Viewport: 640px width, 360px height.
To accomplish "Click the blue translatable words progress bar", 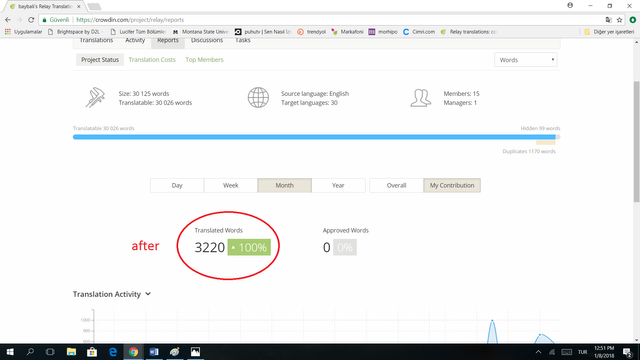I will 314,137.
